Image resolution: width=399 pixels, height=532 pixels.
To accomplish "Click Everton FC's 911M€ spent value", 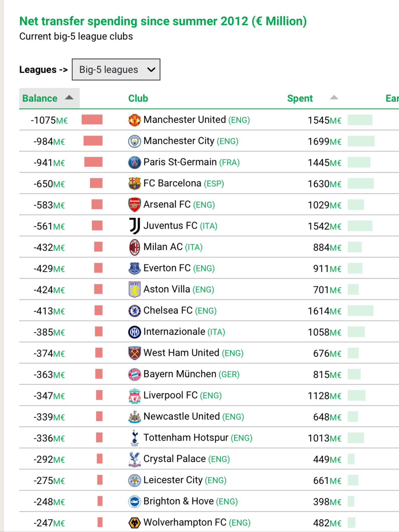I will click(x=327, y=269).
